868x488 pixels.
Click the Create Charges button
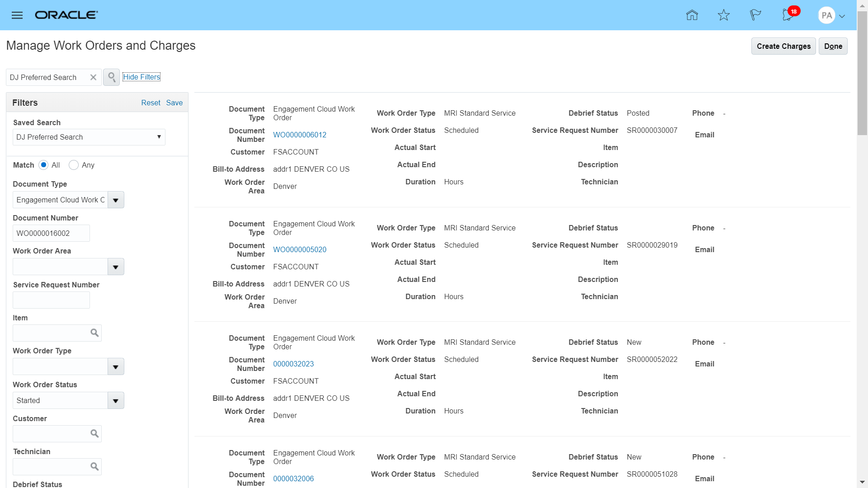pyautogui.click(x=783, y=46)
